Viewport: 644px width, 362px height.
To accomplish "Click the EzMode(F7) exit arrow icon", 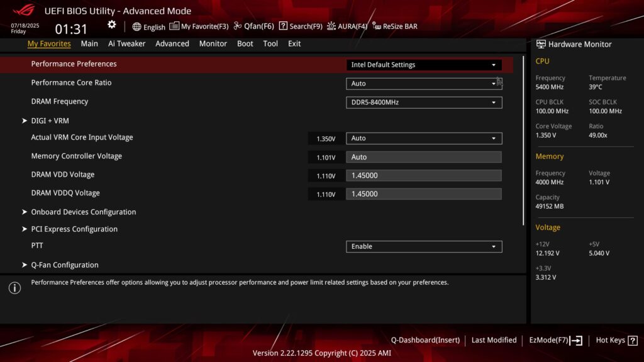I will 576,340.
